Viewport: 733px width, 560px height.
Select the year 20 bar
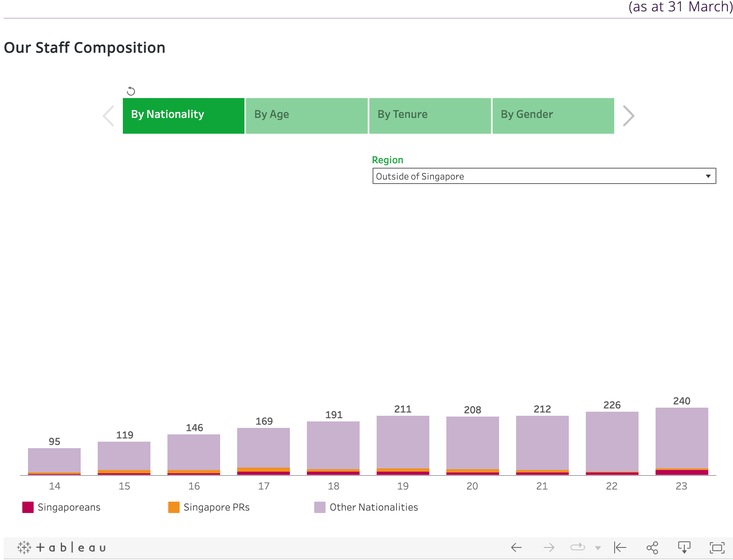[473, 446]
